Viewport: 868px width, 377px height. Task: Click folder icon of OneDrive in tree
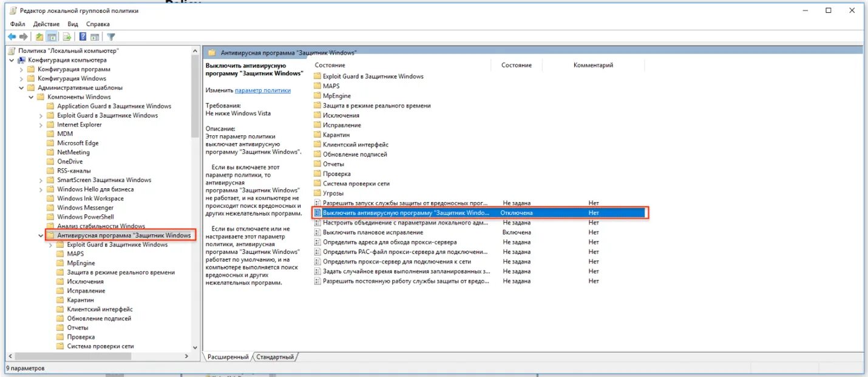tap(51, 161)
